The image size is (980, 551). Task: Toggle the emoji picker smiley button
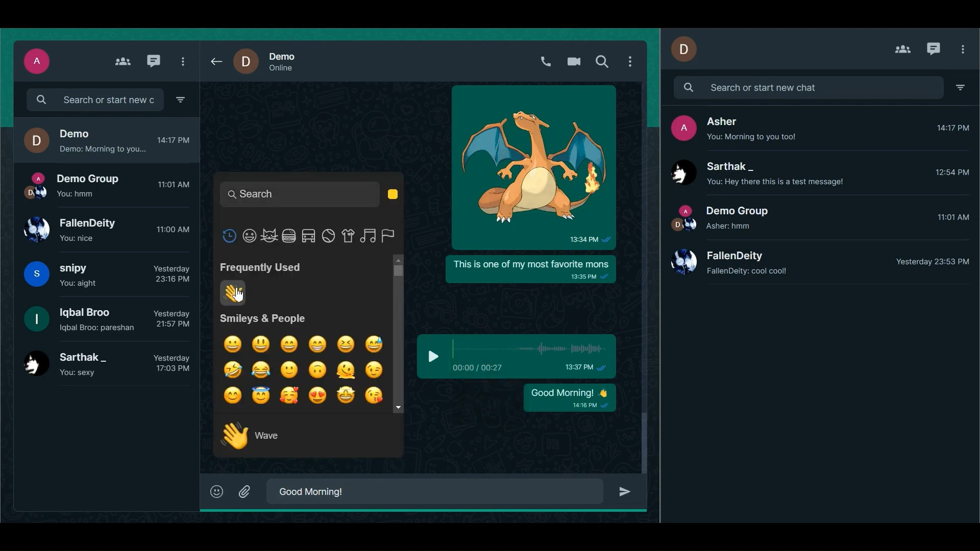tap(217, 492)
